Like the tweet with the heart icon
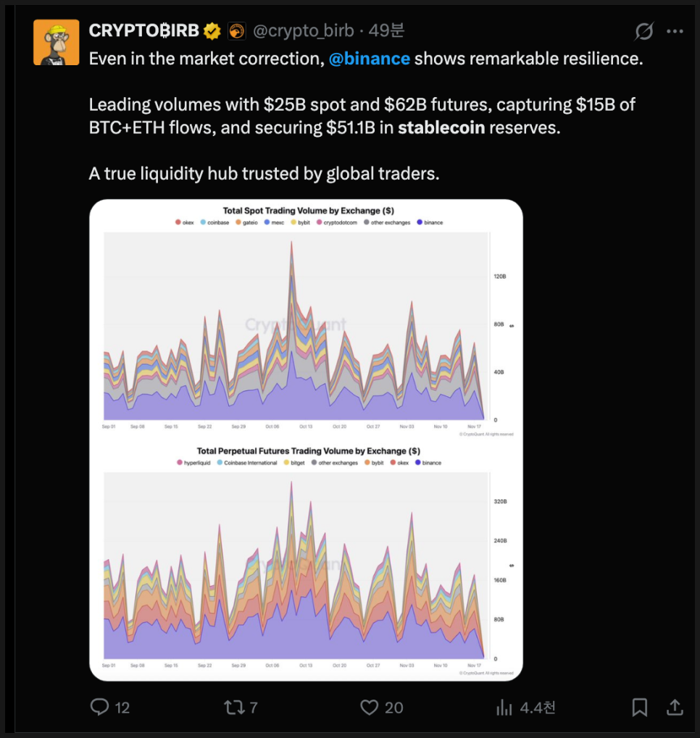Screen dimensions: 700x738 [370, 707]
